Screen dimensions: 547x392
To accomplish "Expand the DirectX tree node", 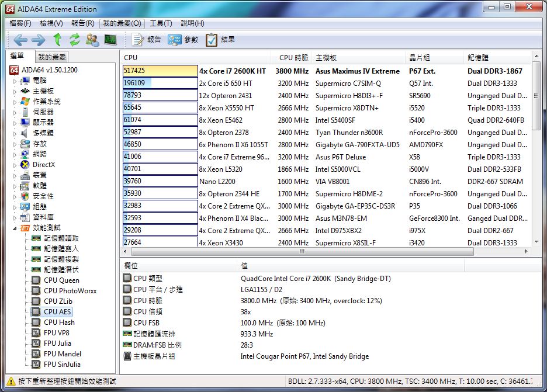I will click(15, 165).
